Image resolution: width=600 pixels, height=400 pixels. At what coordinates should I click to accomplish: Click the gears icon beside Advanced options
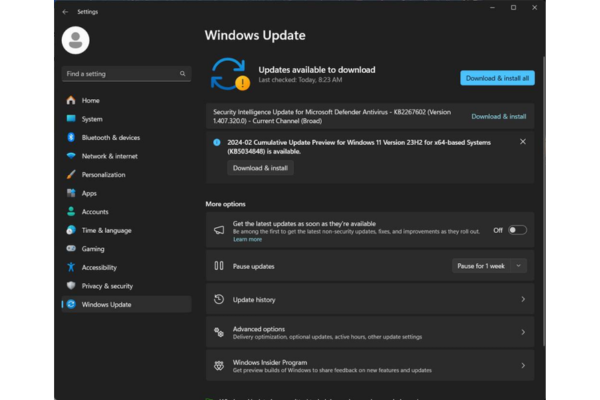click(219, 332)
